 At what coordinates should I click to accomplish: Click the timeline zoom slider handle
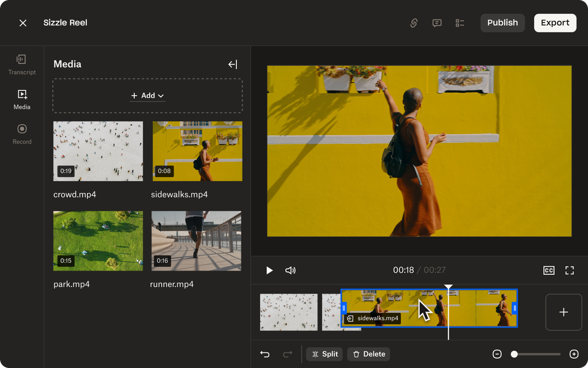pyautogui.click(x=514, y=354)
